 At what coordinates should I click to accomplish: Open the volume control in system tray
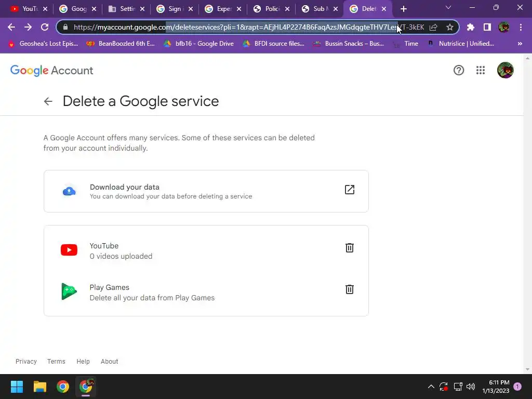[x=471, y=387]
